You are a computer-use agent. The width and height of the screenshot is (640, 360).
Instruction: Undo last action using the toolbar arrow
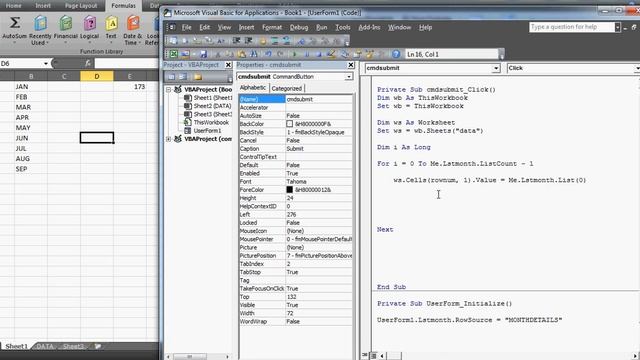(268, 54)
